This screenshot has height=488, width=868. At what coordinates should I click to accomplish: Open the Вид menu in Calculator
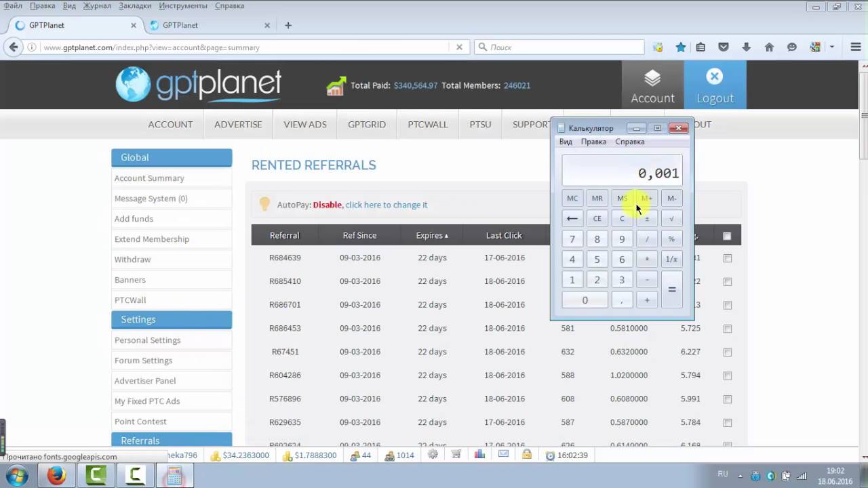pos(566,142)
